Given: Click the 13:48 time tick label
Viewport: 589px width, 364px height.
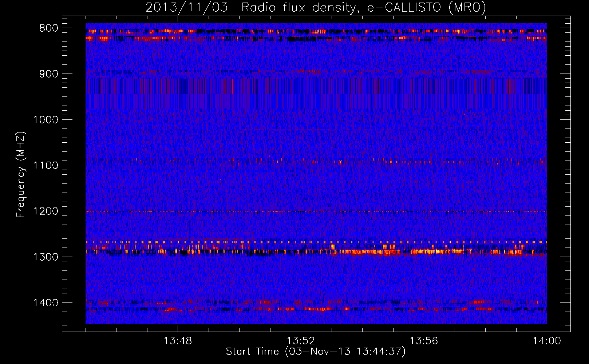Looking at the screenshot, I should pos(178,341).
